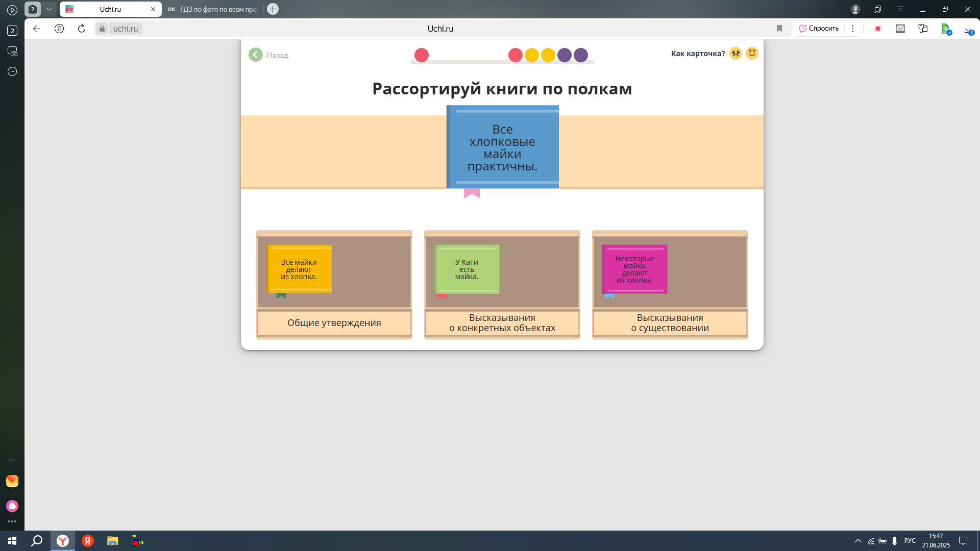Open a new browser tab
Image resolution: width=980 pixels, height=551 pixels.
tap(273, 9)
